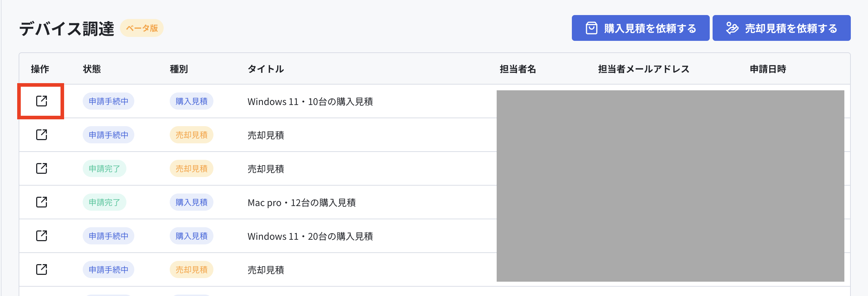
Task: Click the 種別 column header
Action: (x=179, y=69)
